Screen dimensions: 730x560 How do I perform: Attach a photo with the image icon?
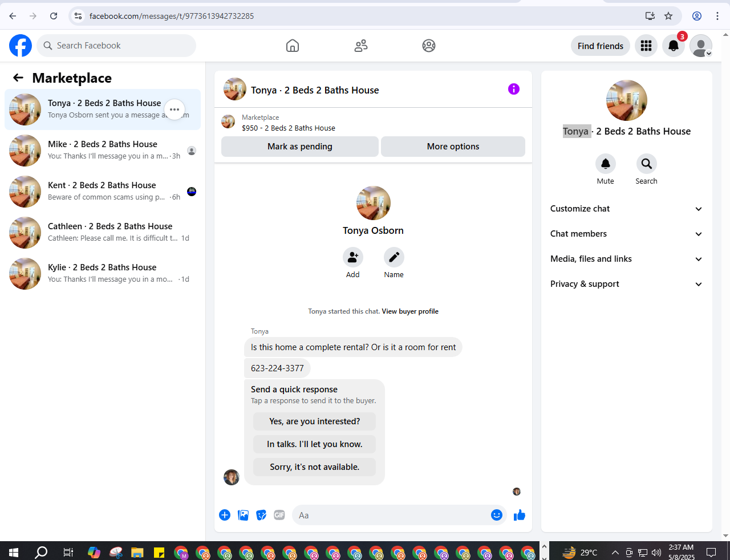click(x=243, y=515)
